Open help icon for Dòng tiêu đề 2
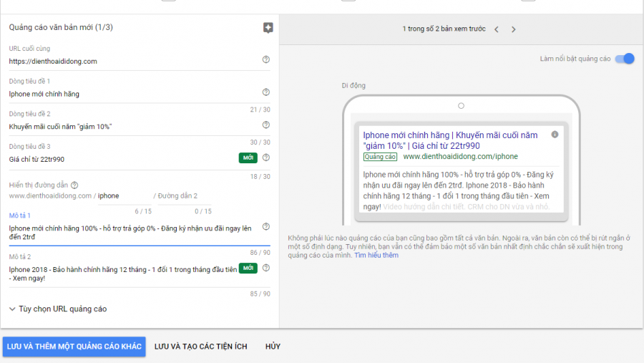 [266, 125]
